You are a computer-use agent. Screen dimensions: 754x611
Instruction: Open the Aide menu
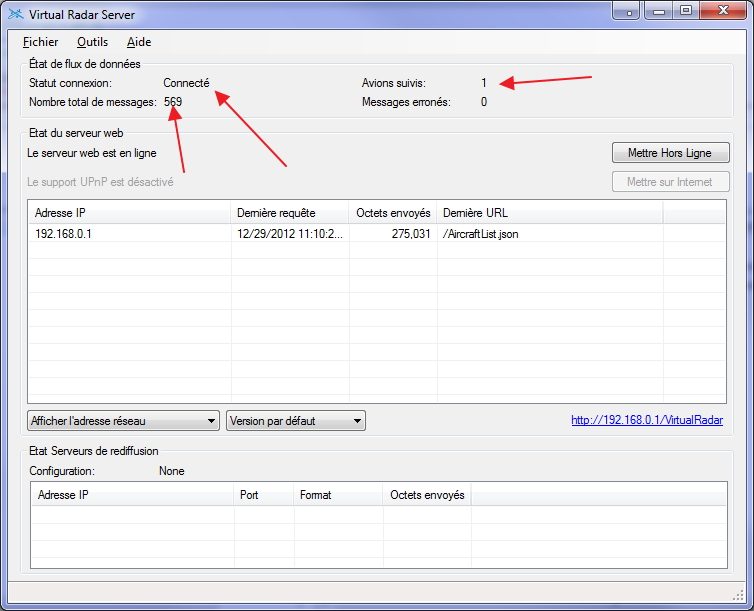pyautogui.click(x=139, y=42)
